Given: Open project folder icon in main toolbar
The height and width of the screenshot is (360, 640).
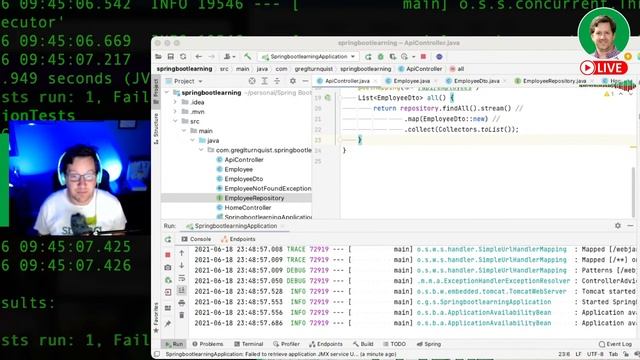Looking at the screenshot, I should (x=158, y=56).
